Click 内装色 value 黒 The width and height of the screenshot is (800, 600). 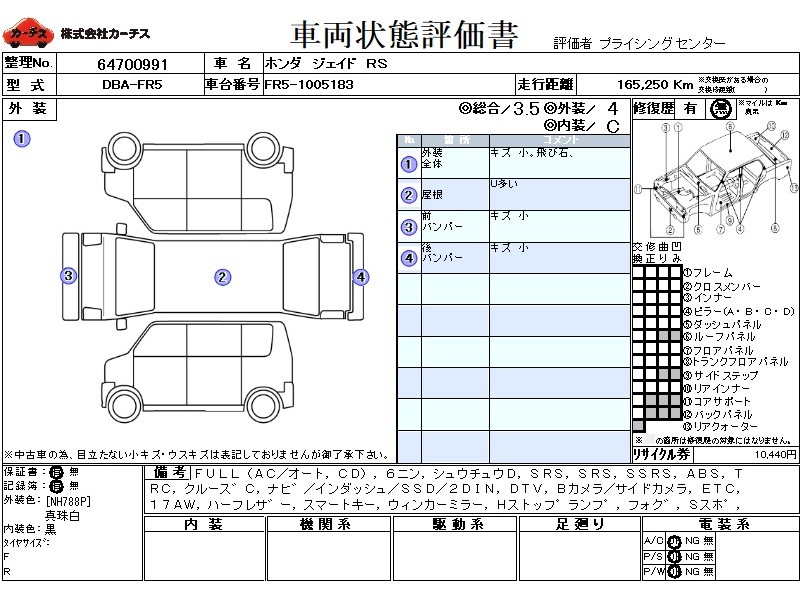(x=51, y=529)
